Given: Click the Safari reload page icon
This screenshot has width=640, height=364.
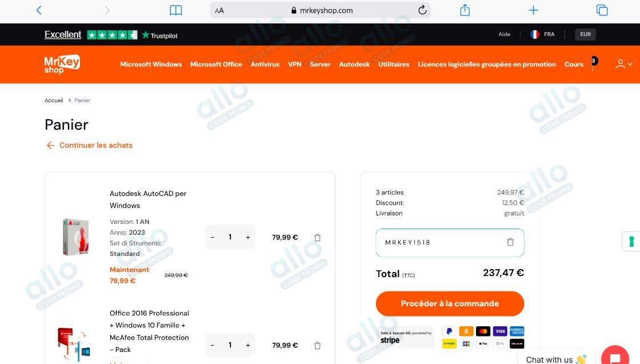Looking at the screenshot, I should coord(422,10).
